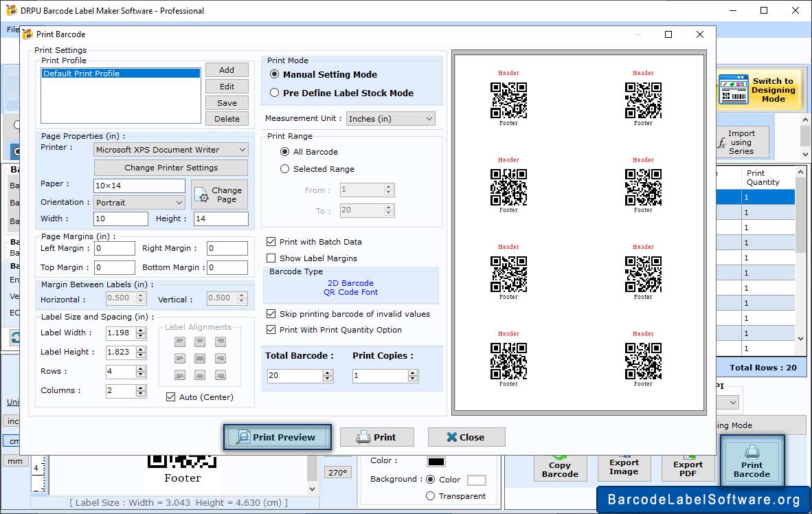Screen dimensions: 812x514
Task: Delete the print profile
Action: pos(227,119)
